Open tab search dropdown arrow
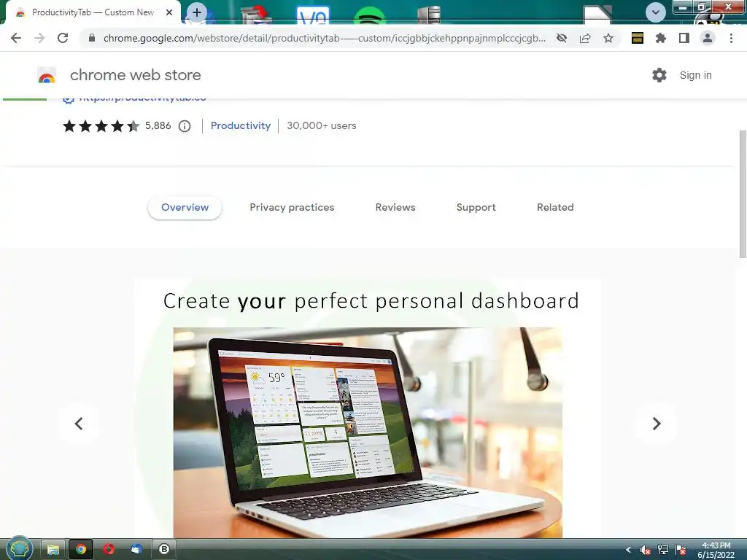747x560 pixels. pos(656,12)
